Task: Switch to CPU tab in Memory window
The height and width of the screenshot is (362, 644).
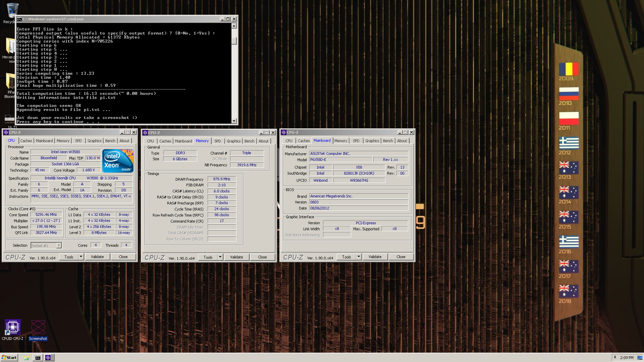Action: (150, 141)
